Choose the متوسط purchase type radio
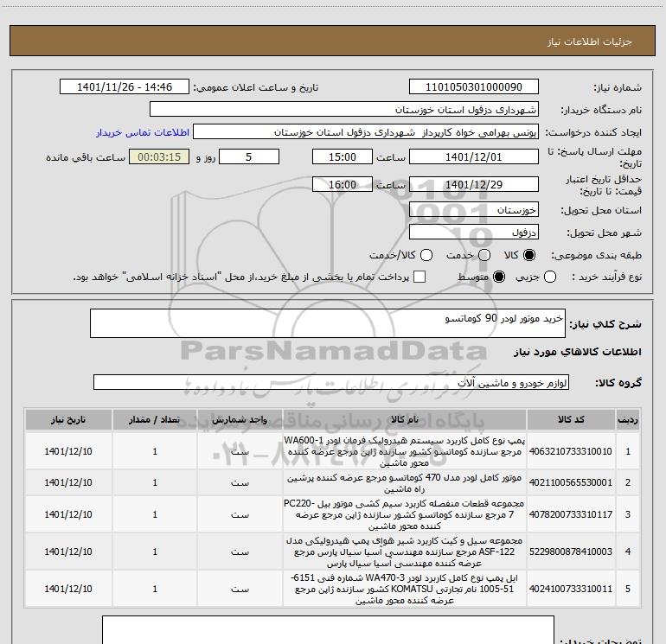This screenshot has width=666, height=644. 499,277
